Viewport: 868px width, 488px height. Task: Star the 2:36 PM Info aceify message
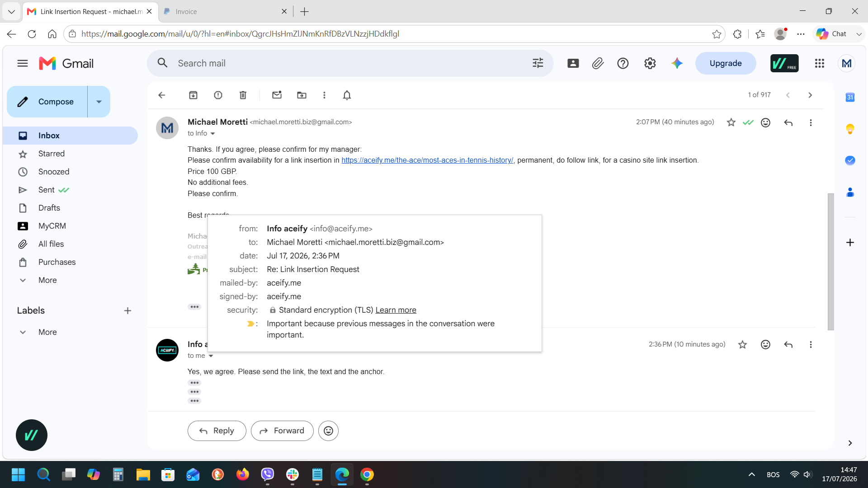(x=742, y=344)
